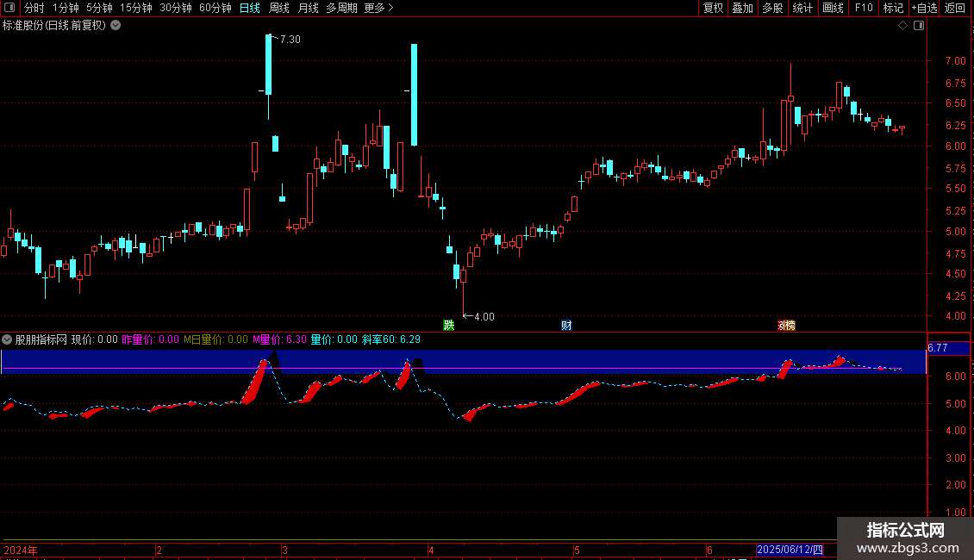Screen dimensions: 974x560
Task: Click the tallest cyan candle near 7.30
Action: tap(268, 65)
